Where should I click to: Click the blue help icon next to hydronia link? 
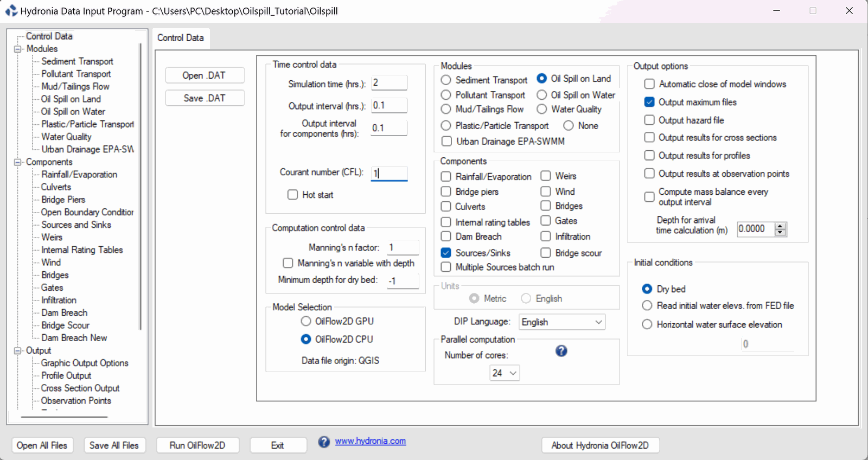coord(324,442)
